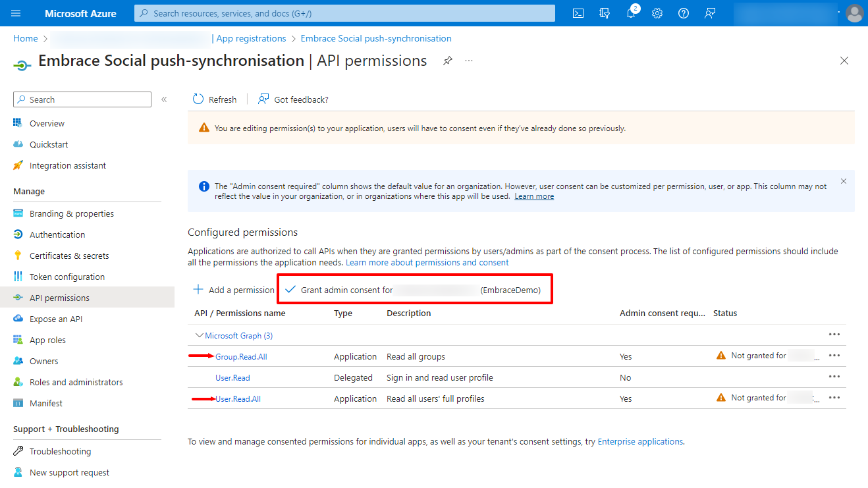
Task: Open the User.Read.All permission
Action: [238, 398]
